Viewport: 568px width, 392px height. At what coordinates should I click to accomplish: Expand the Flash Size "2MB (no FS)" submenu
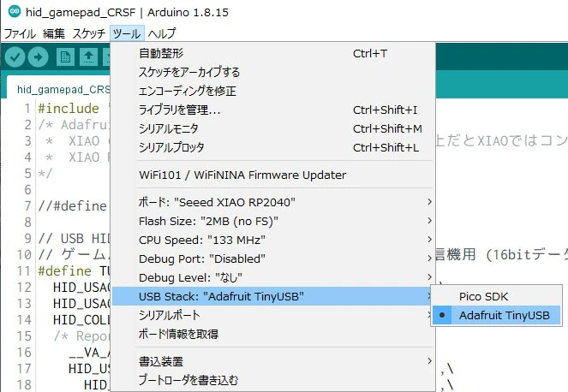tap(272, 221)
